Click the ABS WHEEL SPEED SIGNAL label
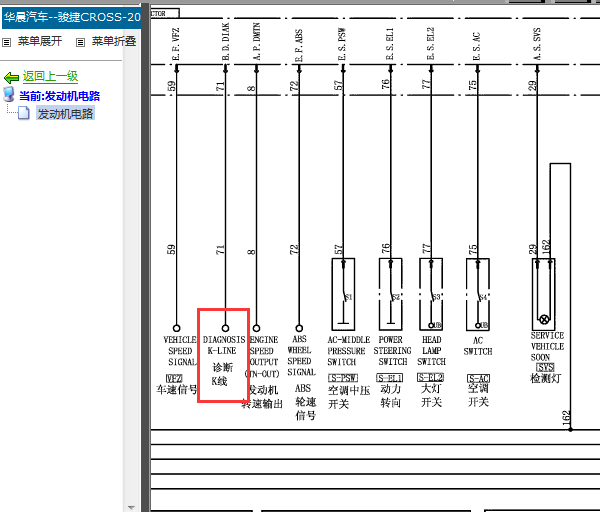 302,355
